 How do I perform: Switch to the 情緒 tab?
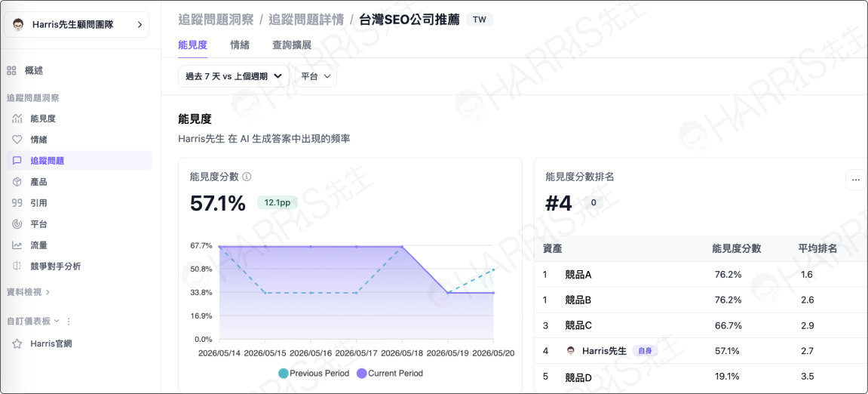point(240,45)
